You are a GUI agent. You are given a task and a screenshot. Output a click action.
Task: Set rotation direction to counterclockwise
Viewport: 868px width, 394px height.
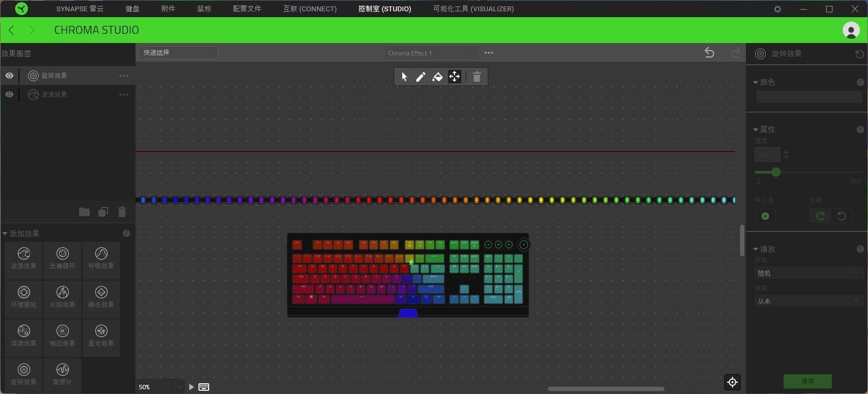842,216
